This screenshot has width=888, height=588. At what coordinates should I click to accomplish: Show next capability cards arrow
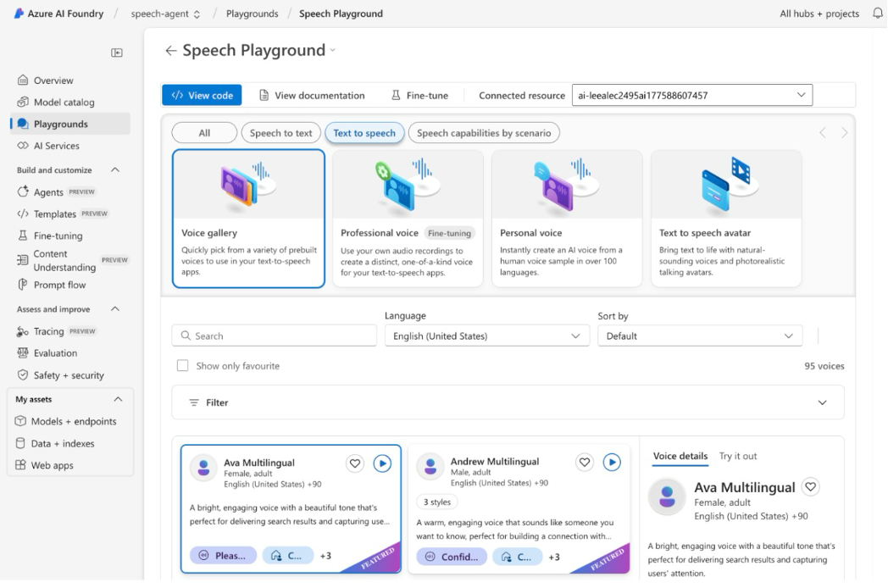pos(845,133)
